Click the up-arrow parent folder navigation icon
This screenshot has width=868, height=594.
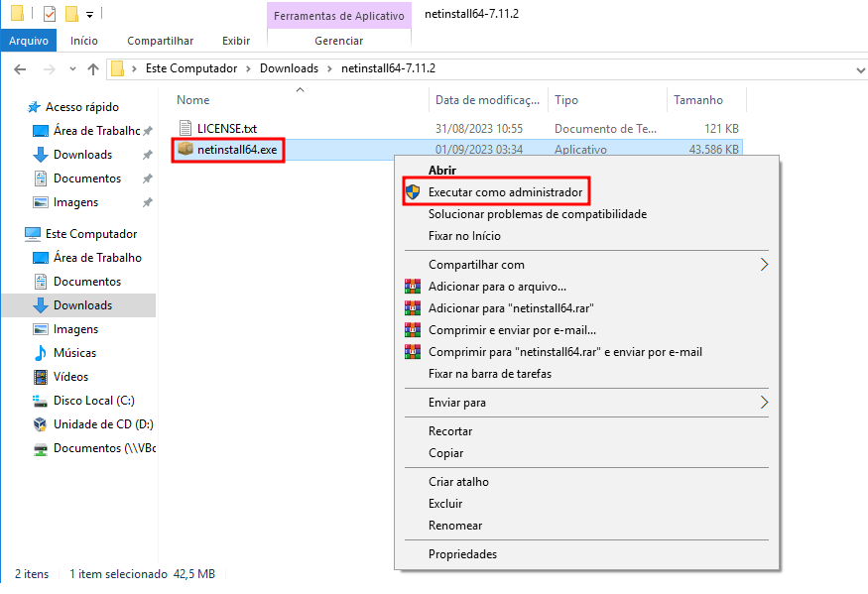(x=93, y=68)
